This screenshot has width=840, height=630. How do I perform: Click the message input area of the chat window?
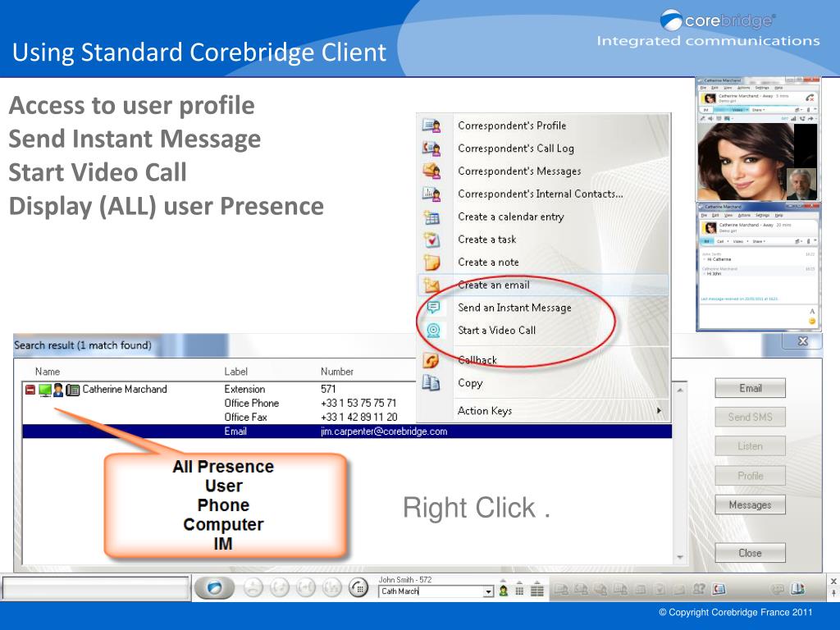[x=753, y=315]
